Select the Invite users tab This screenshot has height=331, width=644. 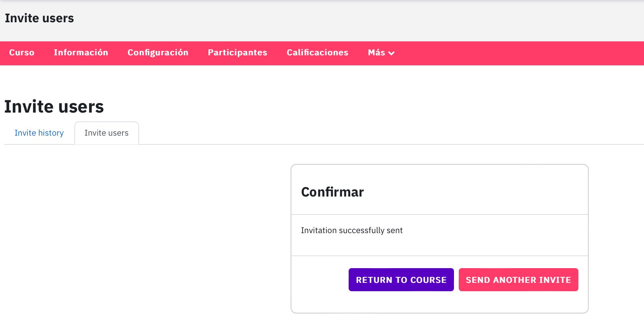click(107, 133)
